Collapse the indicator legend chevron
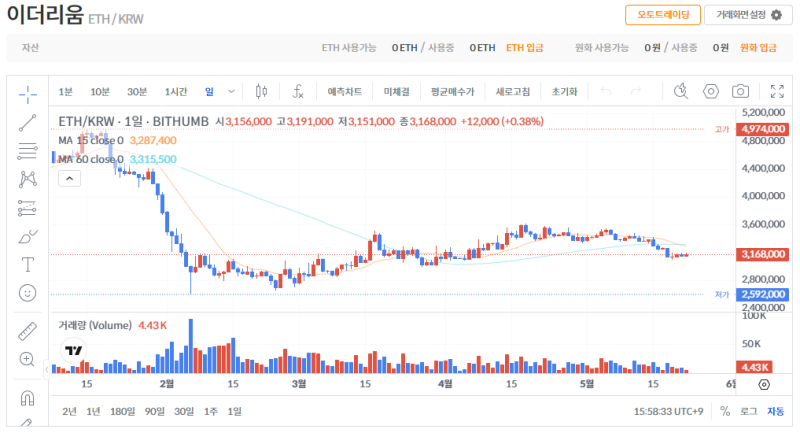This screenshot has width=800, height=433. coord(69,179)
